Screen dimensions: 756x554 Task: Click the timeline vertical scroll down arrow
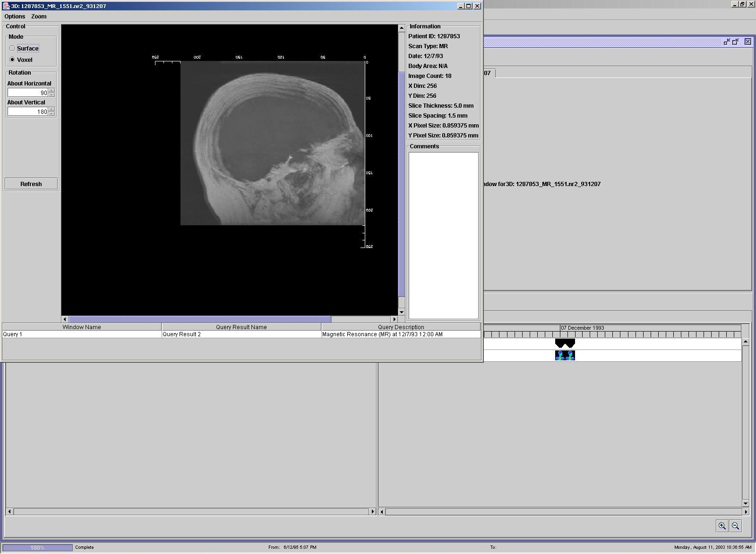tap(746, 503)
